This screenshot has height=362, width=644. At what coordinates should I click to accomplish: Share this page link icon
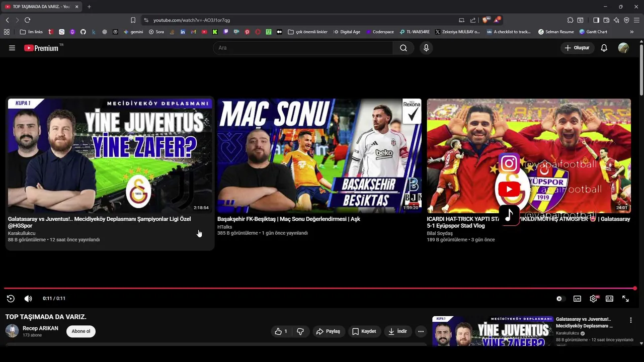tap(473, 20)
